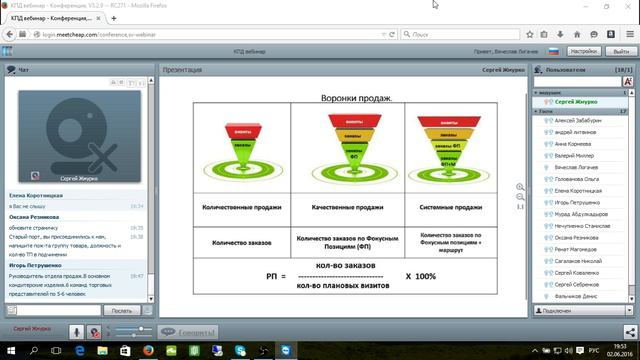Go to Firefox home page

point(577,34)
